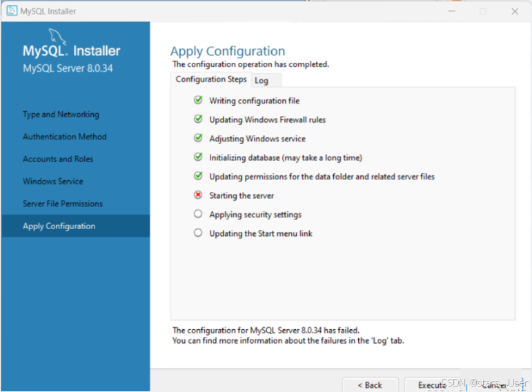This screenshot has height=392, width=532.
Task: Open Authentication Method step in sidebar
Action: point(65,137)
